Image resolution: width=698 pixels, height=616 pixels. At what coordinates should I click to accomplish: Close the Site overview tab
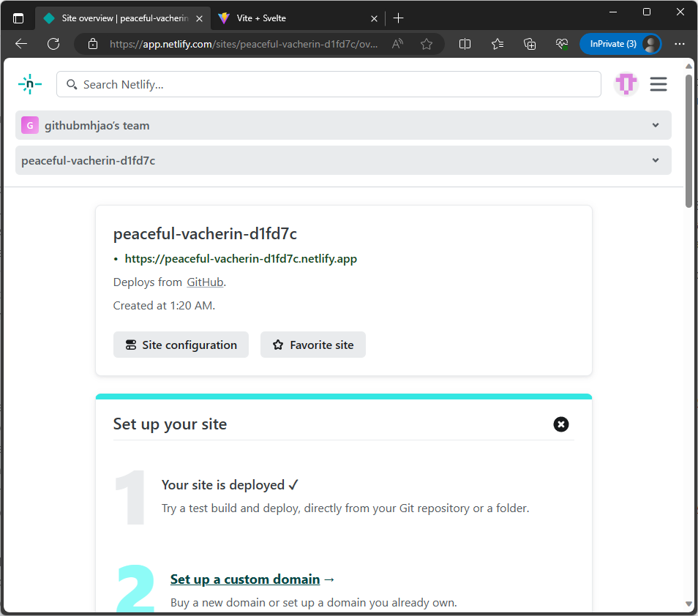(200, 19)
